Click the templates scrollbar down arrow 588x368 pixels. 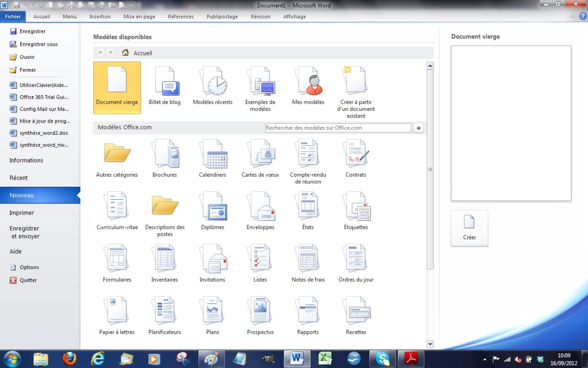tap(430, 344)
